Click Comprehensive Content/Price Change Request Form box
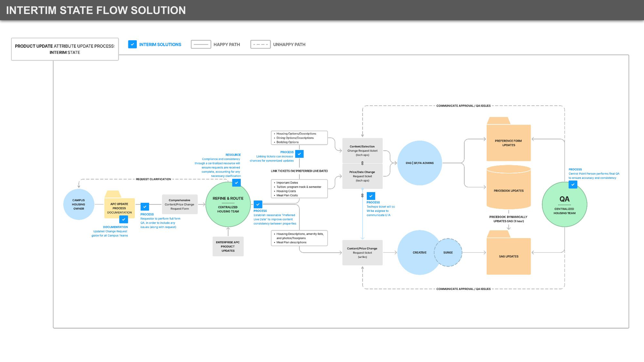This screenshot has width=644, height=362. 180,204
